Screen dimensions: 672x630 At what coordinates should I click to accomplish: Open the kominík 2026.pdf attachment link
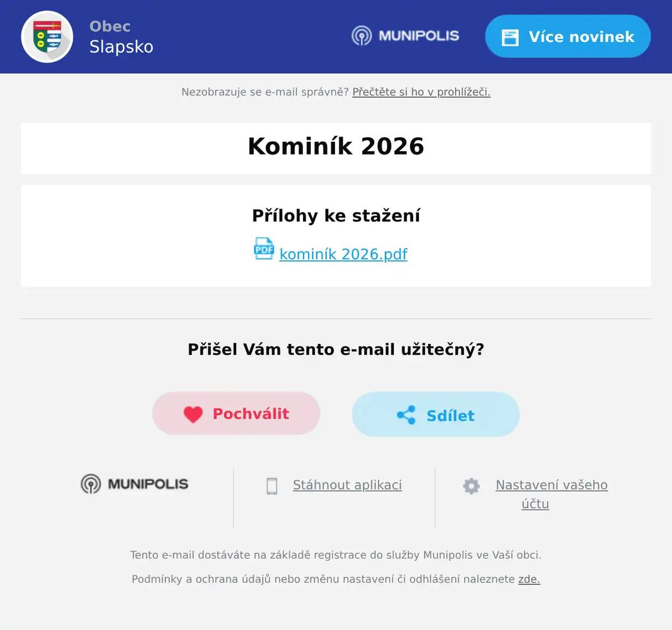pos(343,254)
